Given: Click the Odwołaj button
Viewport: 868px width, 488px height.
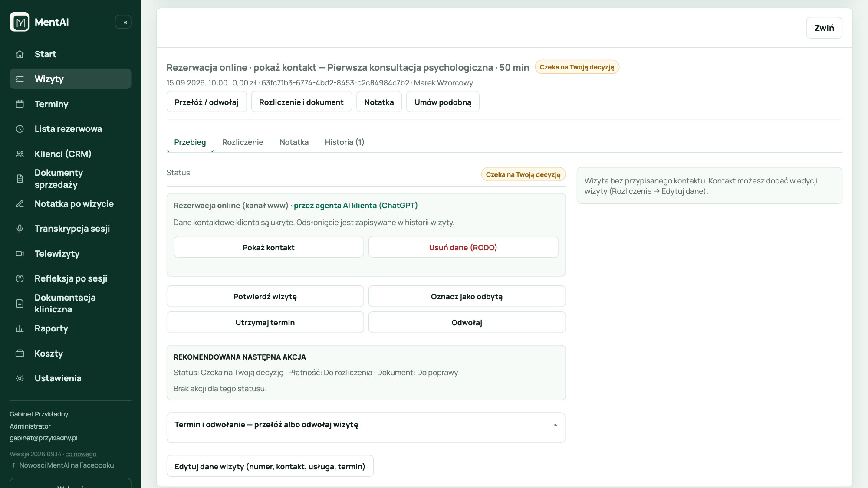Looking at the screenshot, I should tap(467, 322).
